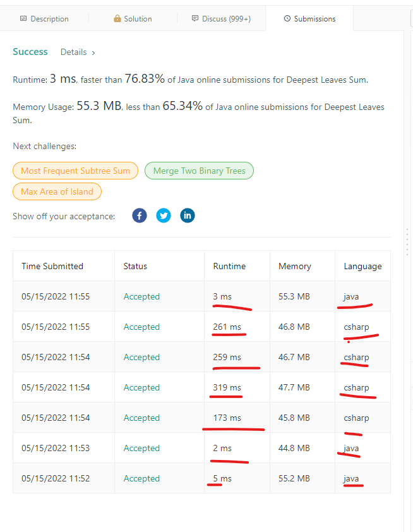Click the Description tab icon

(23, 19)
